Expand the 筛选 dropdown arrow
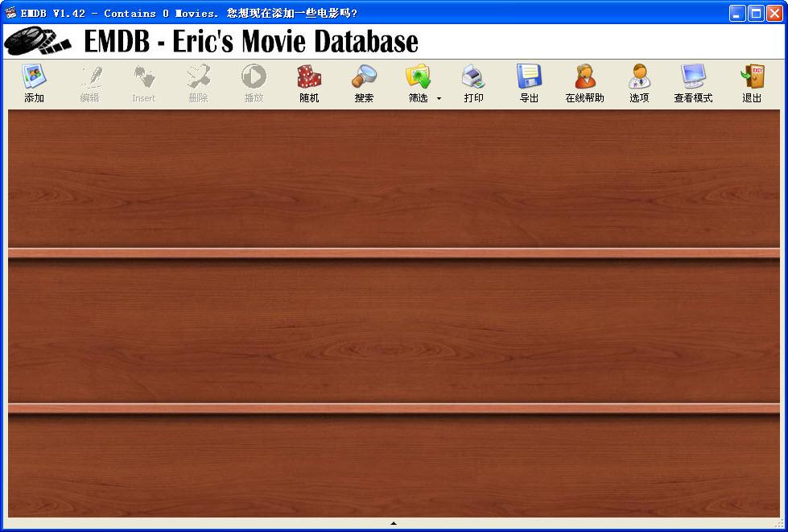Image resolution: width=788 pixels, height=532 pixels. click(x=439, y=98)
